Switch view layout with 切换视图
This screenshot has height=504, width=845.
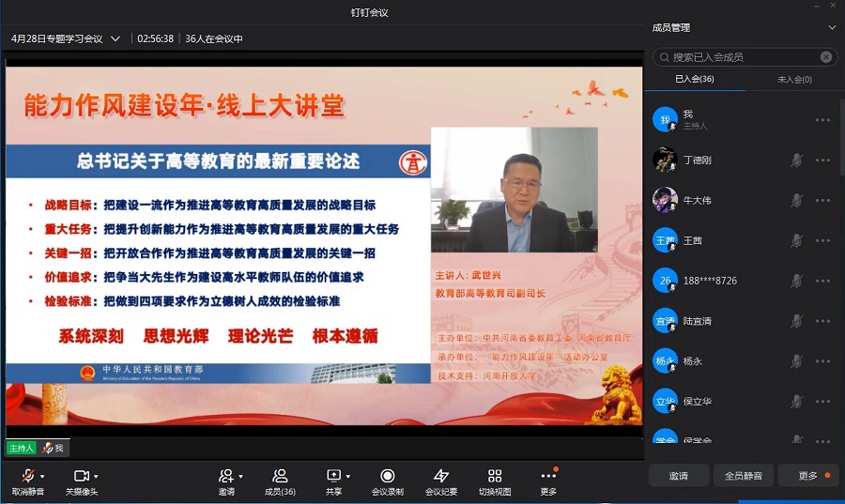(495, 476)
